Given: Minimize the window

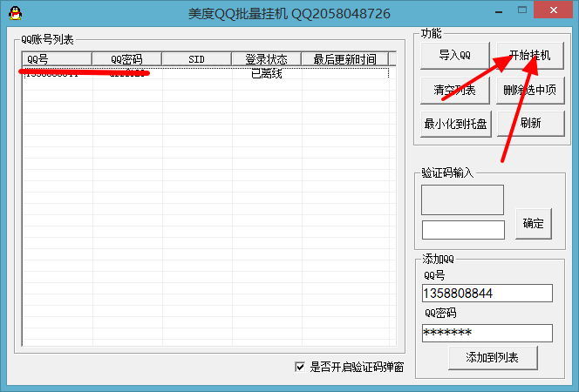Looking at the screenshot, I should [499, 10].
